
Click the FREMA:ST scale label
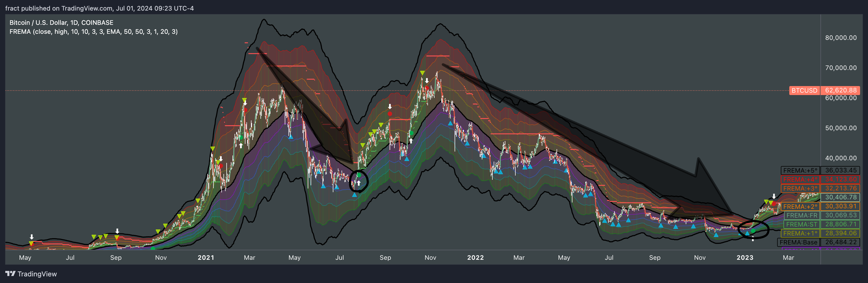click(x=802, y=224)
